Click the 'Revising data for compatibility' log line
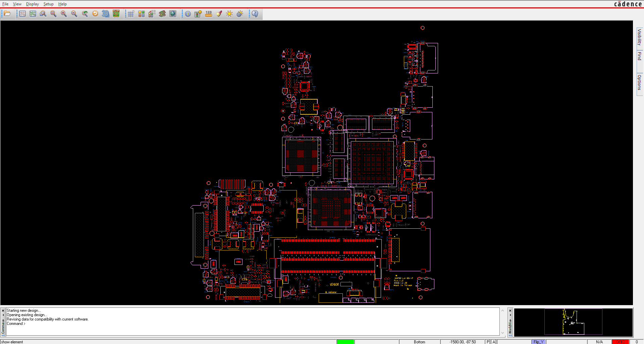Image resolution: width=644 pixels, height=344 pixels. (48, 319)
